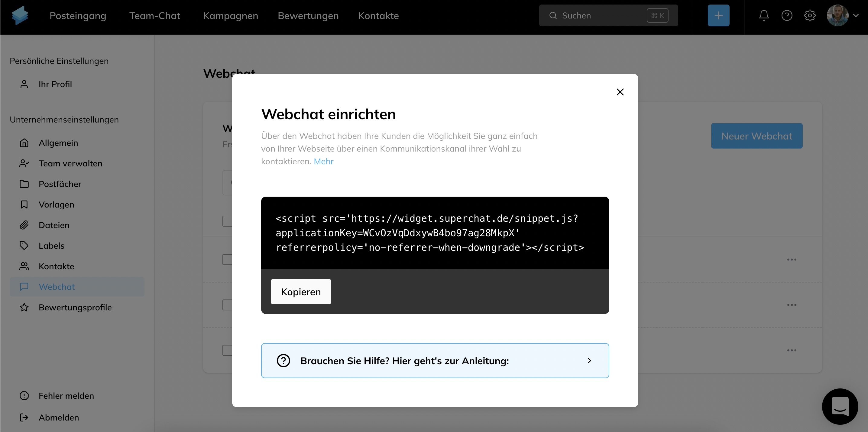Open Team verwalten
The width and height of the screenshot is (868, 432).
pyautogui.click(x=70, y=164)
